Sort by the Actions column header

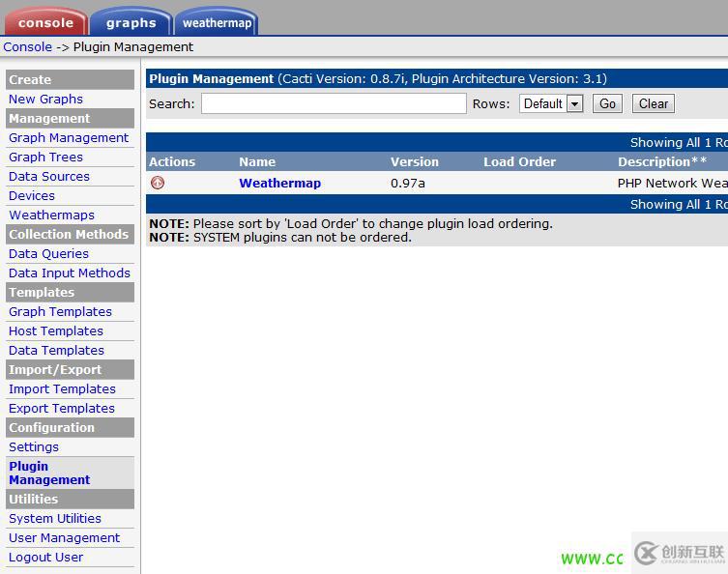click(x=172, y=161)
